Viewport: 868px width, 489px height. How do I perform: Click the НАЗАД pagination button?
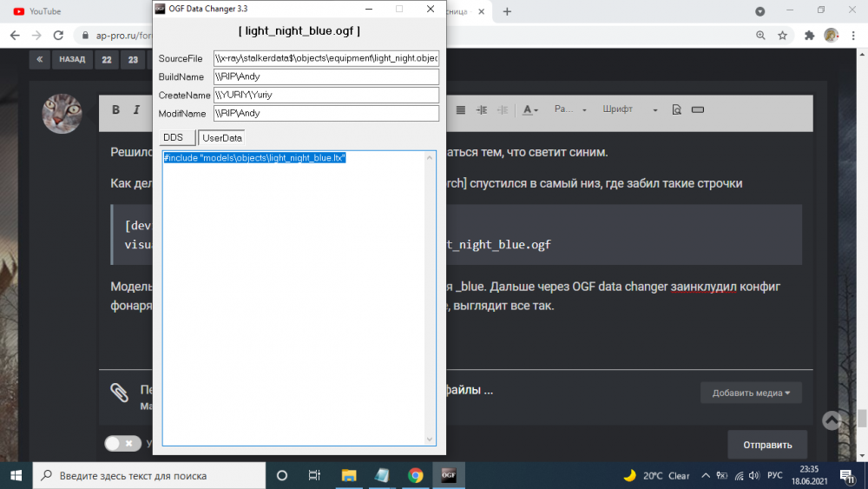pyautogui.click(x=72, y=60)
